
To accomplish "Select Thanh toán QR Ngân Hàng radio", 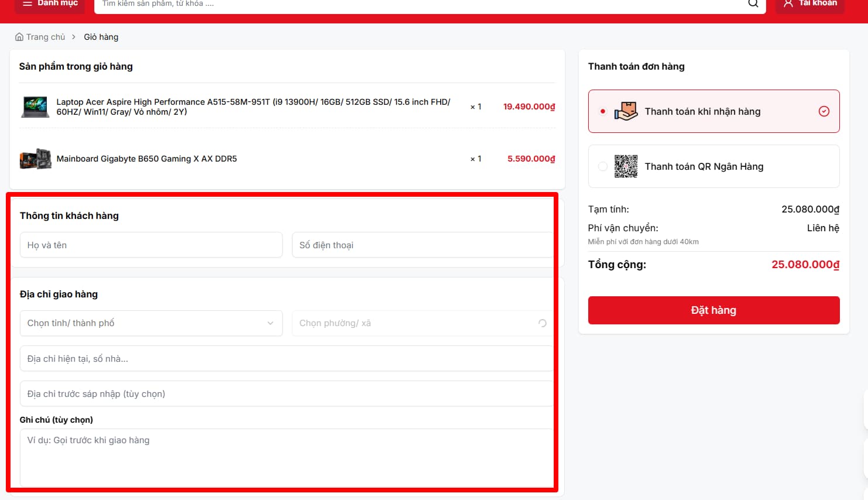I will coord(603,166).
